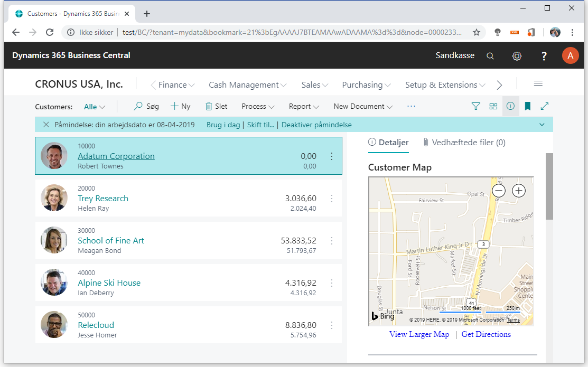
Task: Open the Relecloud customer link
Action: 96,325
